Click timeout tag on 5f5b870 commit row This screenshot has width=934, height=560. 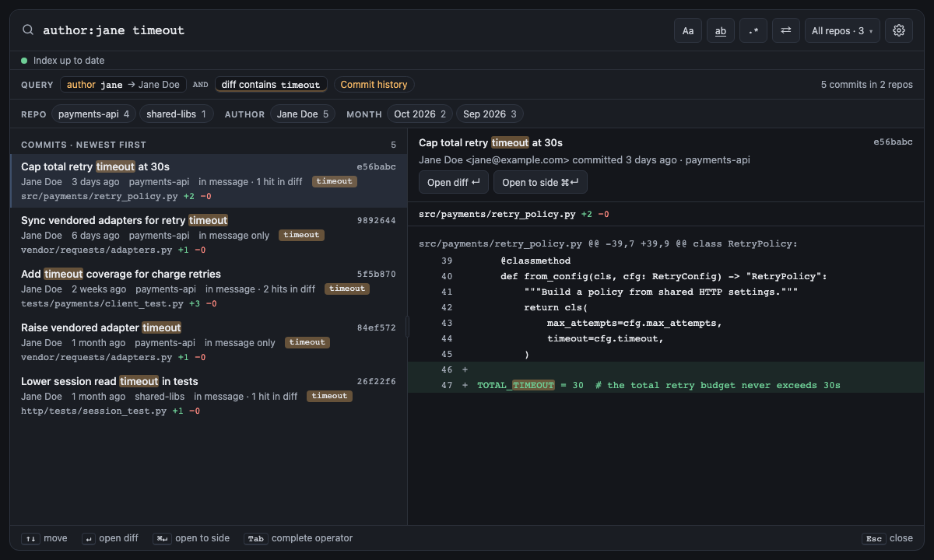pyautogui.click(x=347, y=289)
